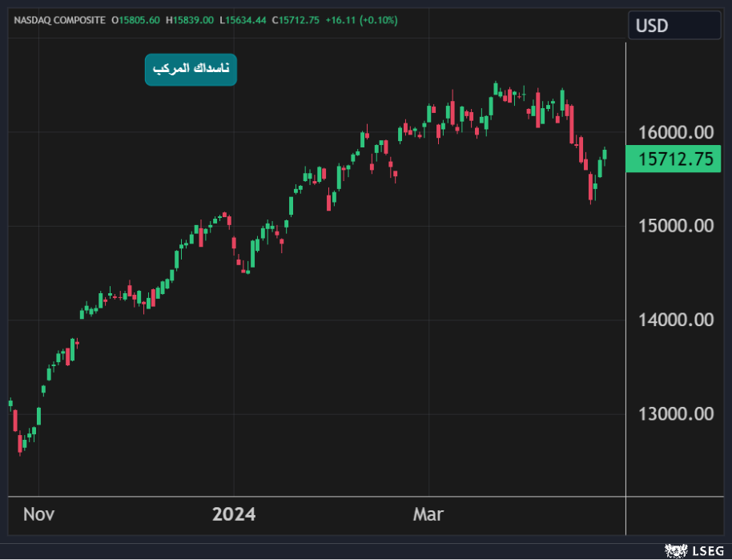Image resolution: width=732 pixels, height=560 pixels.
Task: Click the 14000.00 price axis label
Action: pyautogui.click(x=674, y=320)
